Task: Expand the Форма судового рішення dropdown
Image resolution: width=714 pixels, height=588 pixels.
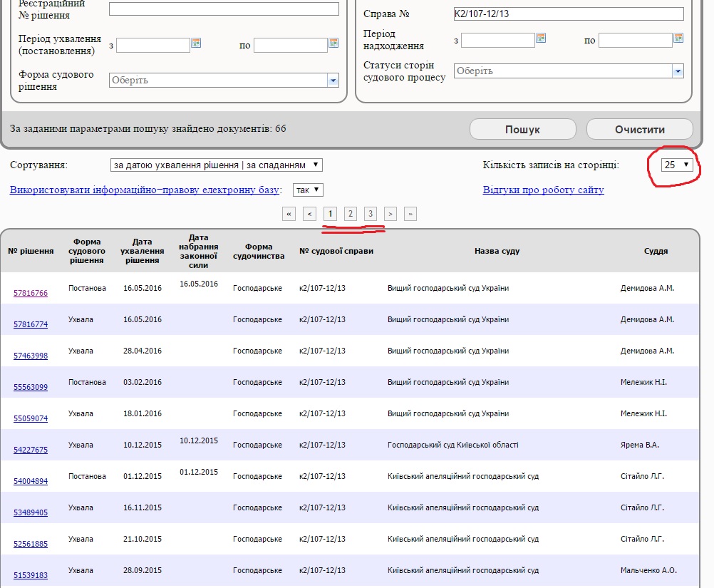Action: click(x=333, y=81)
